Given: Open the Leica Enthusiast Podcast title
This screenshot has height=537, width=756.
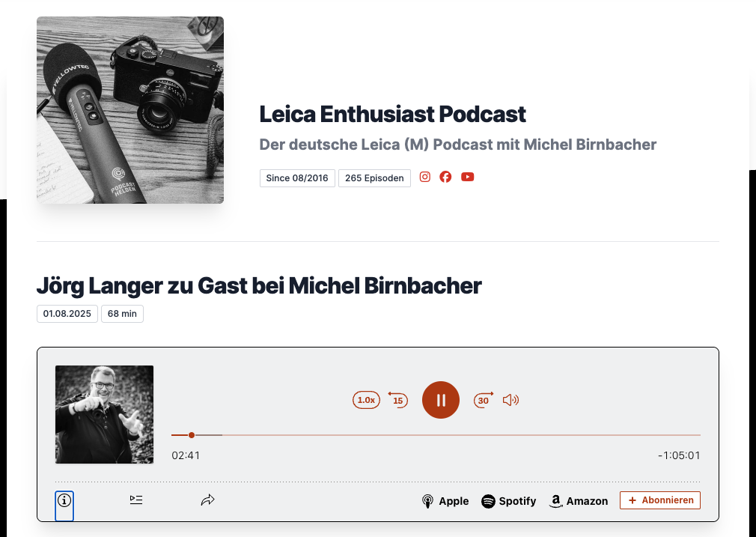Looking at the screenshot, I should pos(392,115).
